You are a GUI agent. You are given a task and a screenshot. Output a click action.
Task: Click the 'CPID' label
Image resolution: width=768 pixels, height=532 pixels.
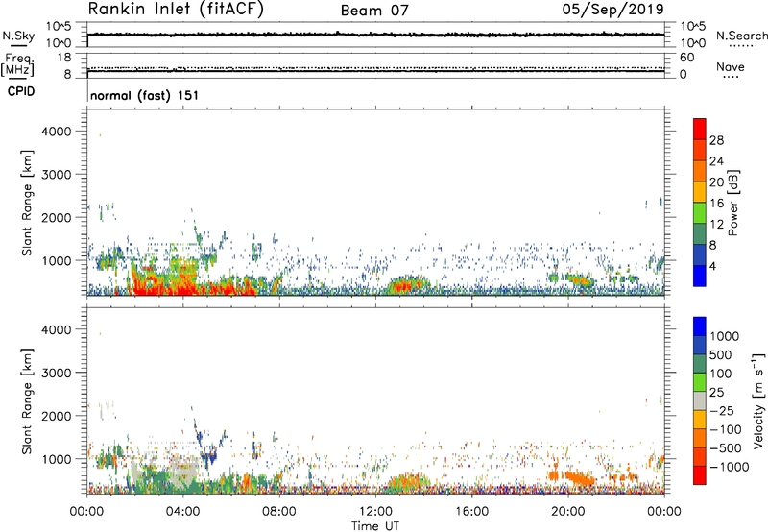click(21, 91)
